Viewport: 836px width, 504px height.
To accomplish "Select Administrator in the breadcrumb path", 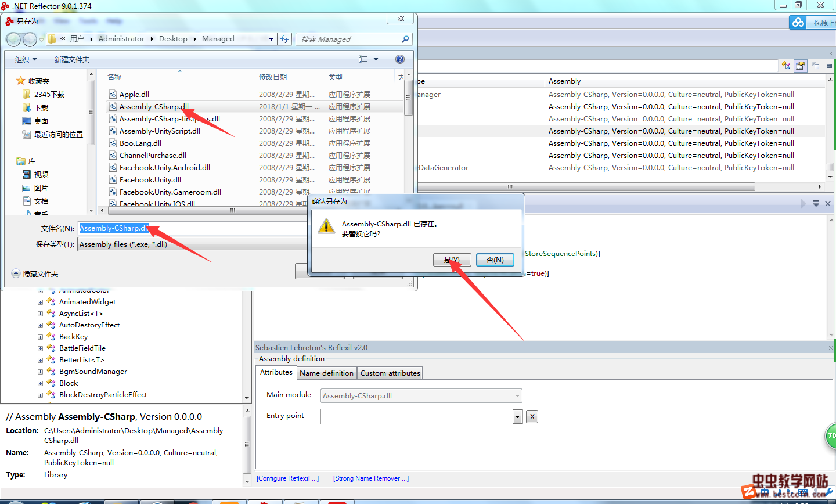I will click(121, 39).
